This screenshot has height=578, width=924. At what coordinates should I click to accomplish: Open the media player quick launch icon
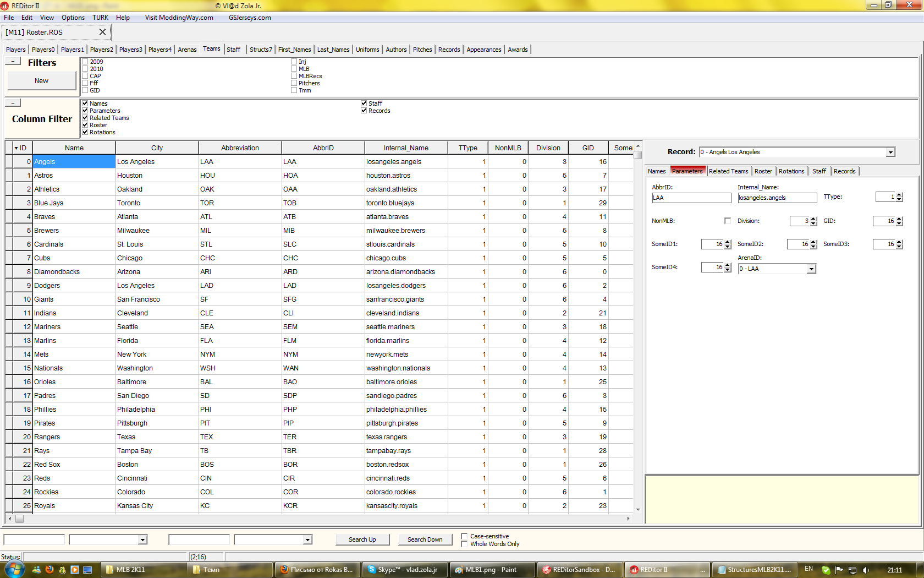[x=75, y=570]
